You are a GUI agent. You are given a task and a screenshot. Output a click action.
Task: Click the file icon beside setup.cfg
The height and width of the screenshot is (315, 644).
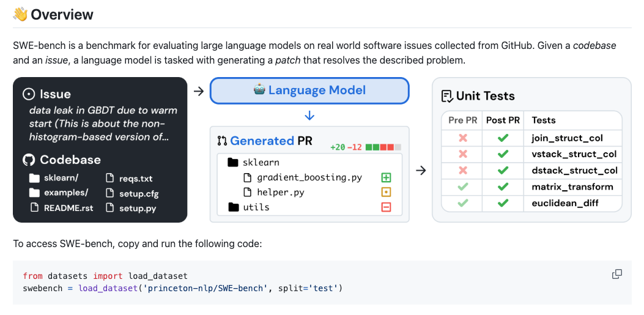point(109,193)
